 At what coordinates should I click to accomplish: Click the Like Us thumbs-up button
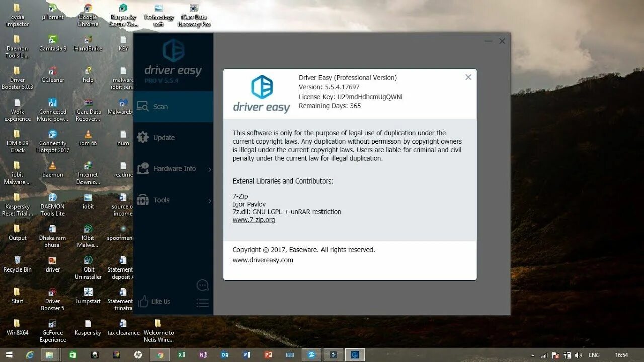(154, 302)
